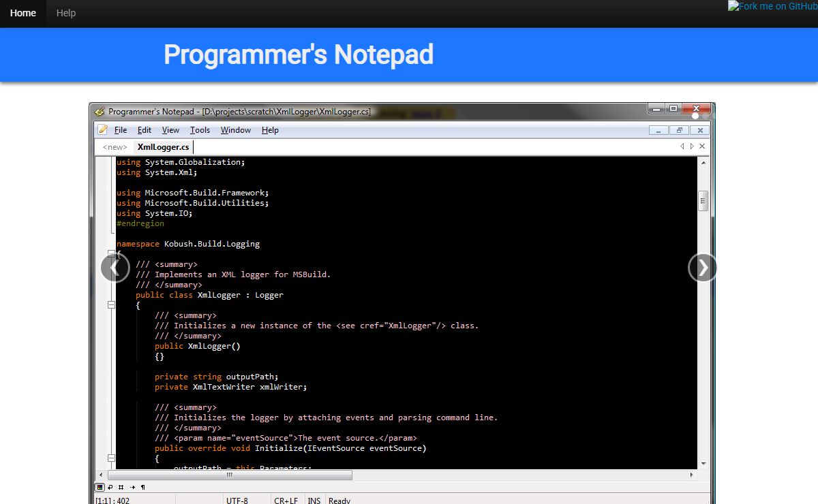Viewport: 818px width, 504px height.
Task: Click the Programmer's Notepad page heading
Action: tap(299, 54)
